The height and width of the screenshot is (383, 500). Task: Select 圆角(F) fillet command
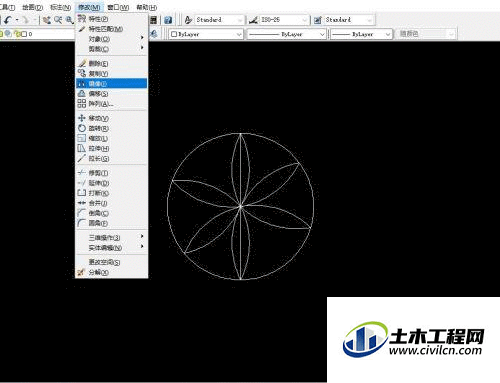[x=112, y=223]
